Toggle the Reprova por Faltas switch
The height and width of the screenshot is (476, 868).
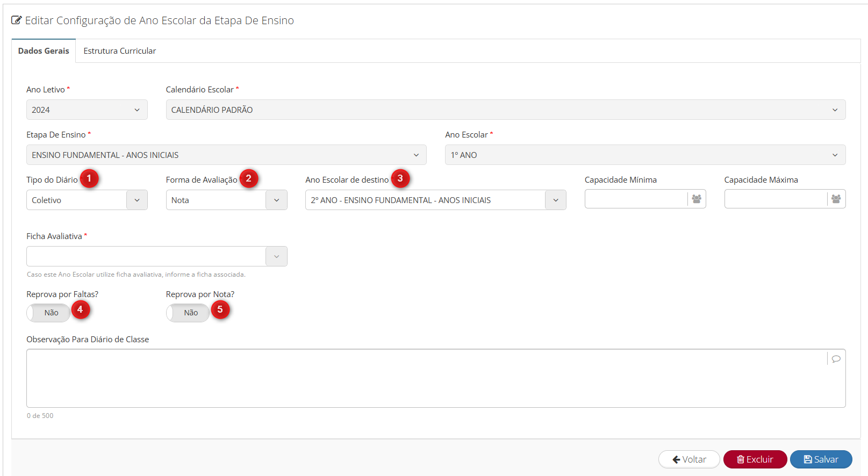[48, 313]
